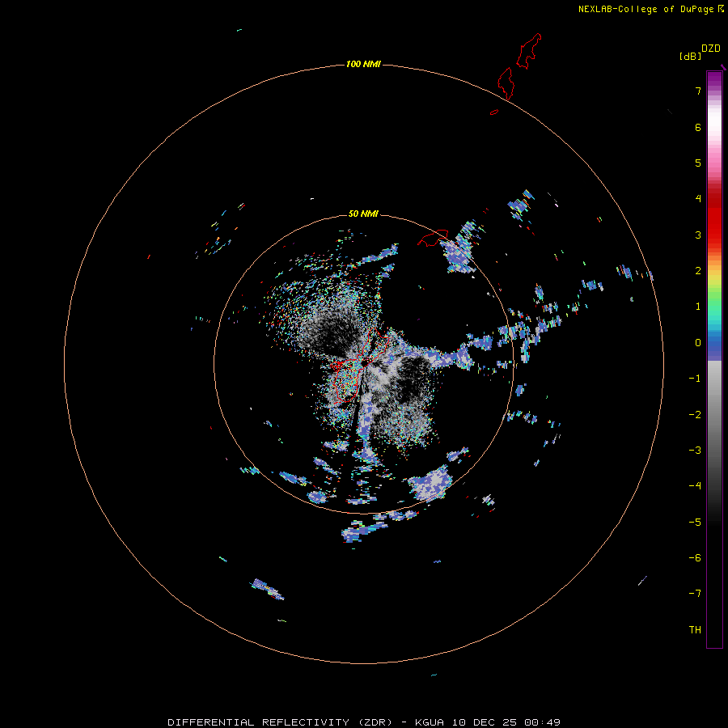The height and width of the screenshot is (728, 728).
Task: Click the 4 value on the color scale
Action: pyautogui.click(x=698, y=199)
